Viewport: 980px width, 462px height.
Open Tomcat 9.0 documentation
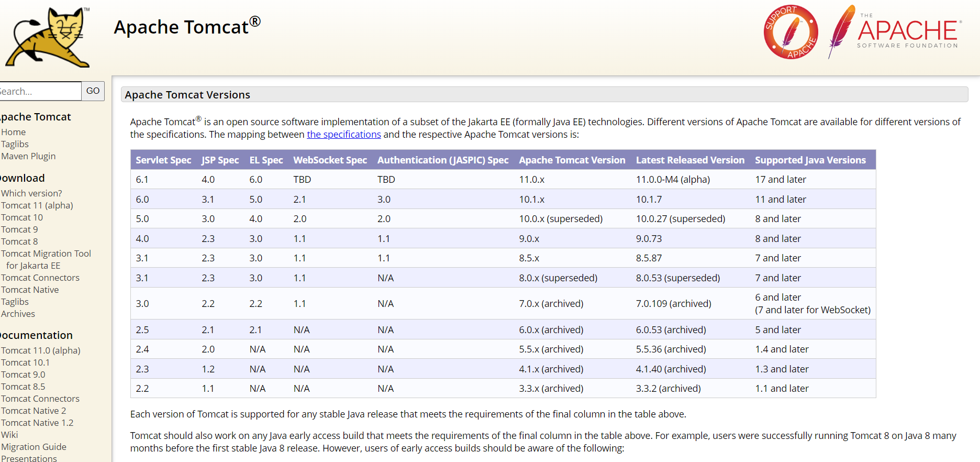point(23,375)
